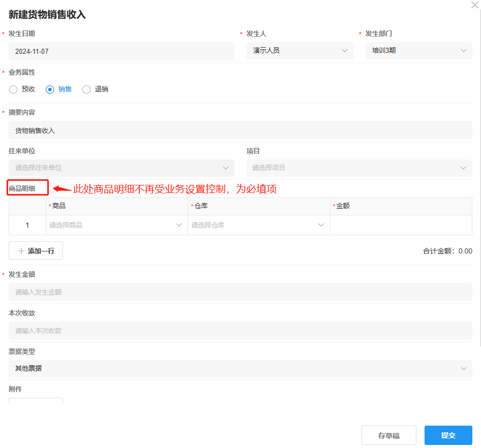Click the 添加一行 button

pyautogui.click(x=36, y=250)
